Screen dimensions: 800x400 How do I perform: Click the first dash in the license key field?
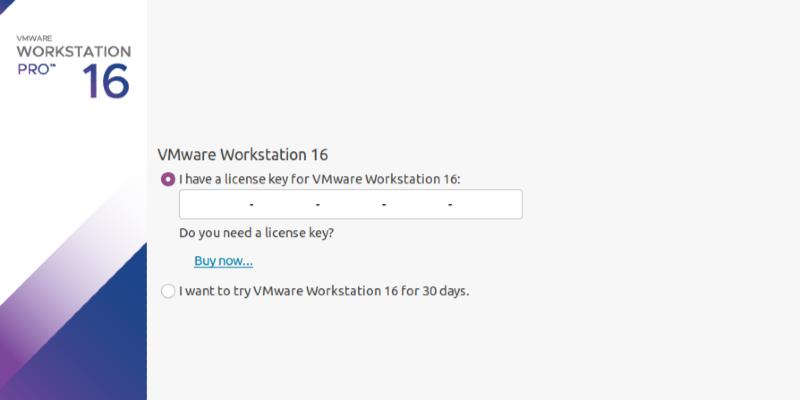pos(251,204)
